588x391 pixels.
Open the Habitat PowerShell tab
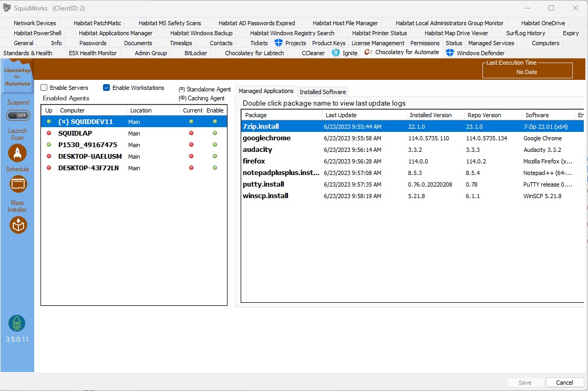[37, 33]
